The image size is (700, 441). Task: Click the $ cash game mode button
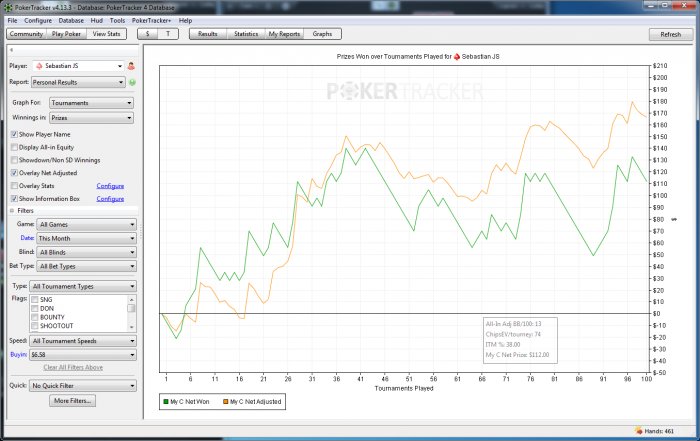coord(148,34)
